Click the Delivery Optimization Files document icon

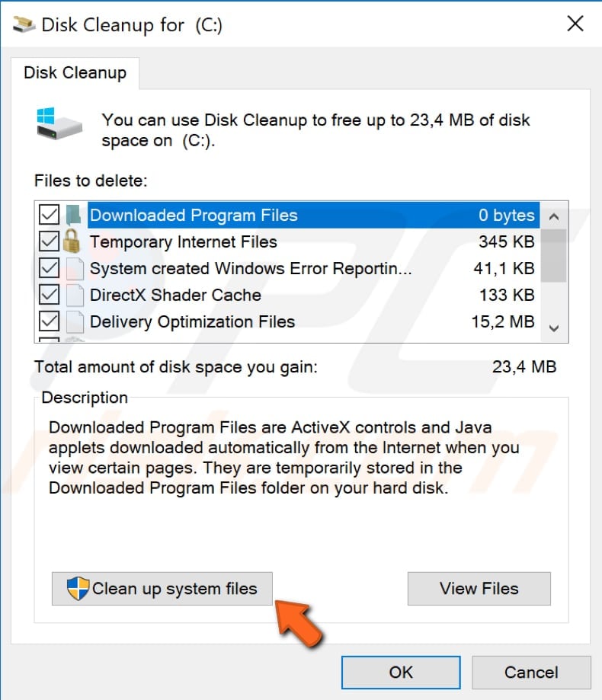[x=75, y=321]
